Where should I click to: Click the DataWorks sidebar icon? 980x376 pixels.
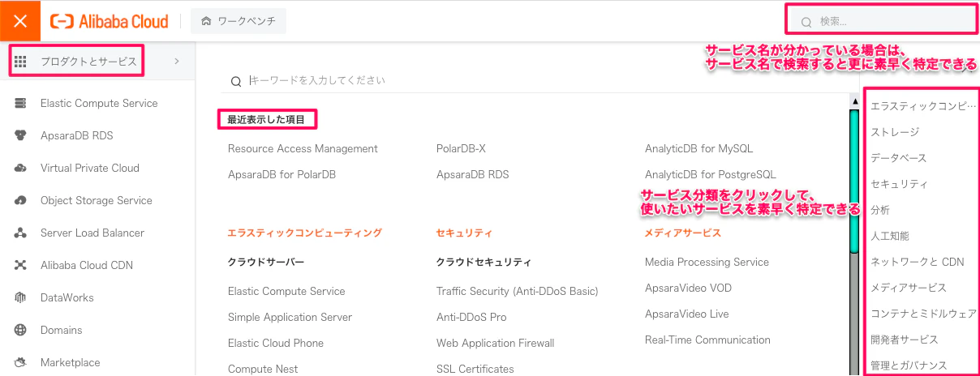coord(21,298)
